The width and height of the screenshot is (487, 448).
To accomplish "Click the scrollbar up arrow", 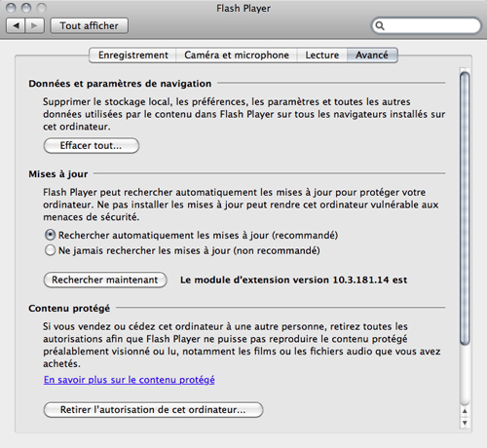I will click(465, 411).
